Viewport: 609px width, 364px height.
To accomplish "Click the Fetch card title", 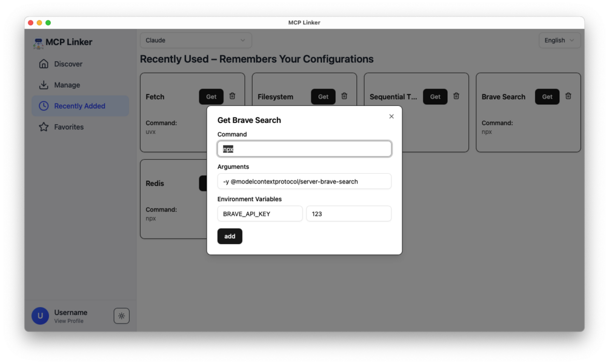I will click(155, 97).
